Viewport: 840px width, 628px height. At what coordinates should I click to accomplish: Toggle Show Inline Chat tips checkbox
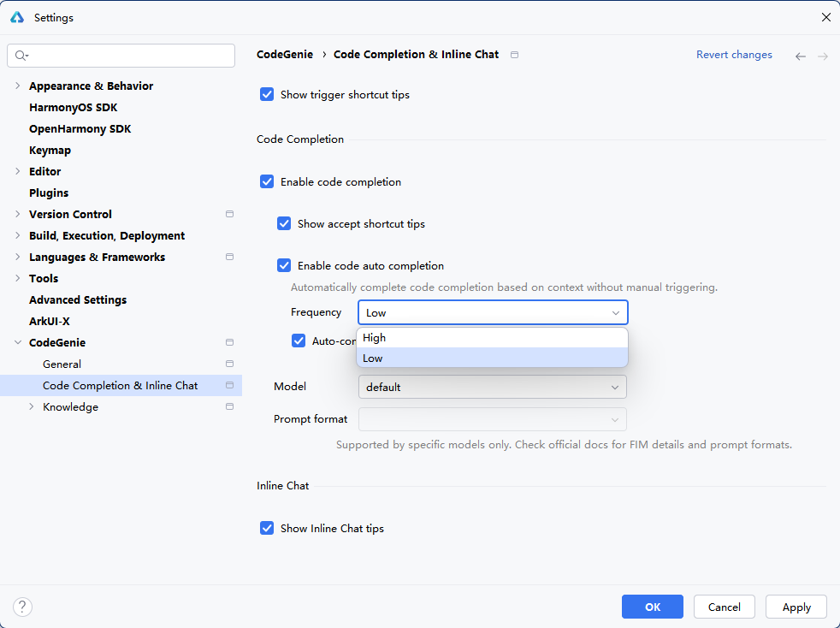267,529
